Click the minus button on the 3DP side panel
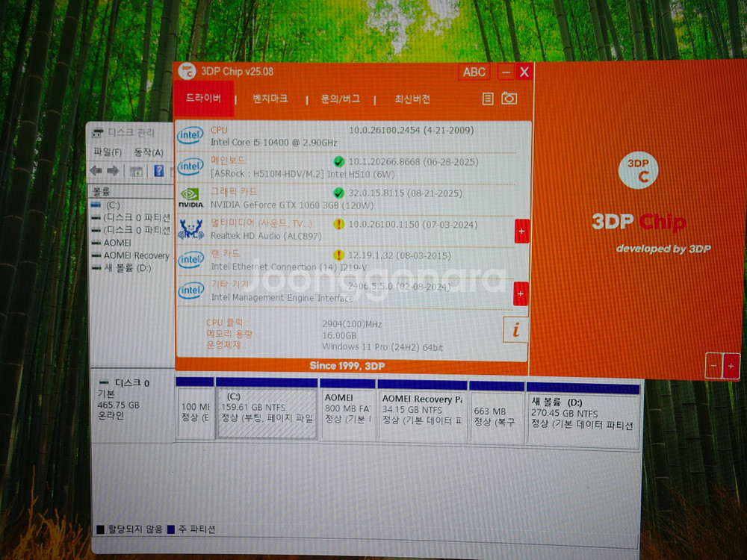Viewport: 747px width, 560px height. 713,366
